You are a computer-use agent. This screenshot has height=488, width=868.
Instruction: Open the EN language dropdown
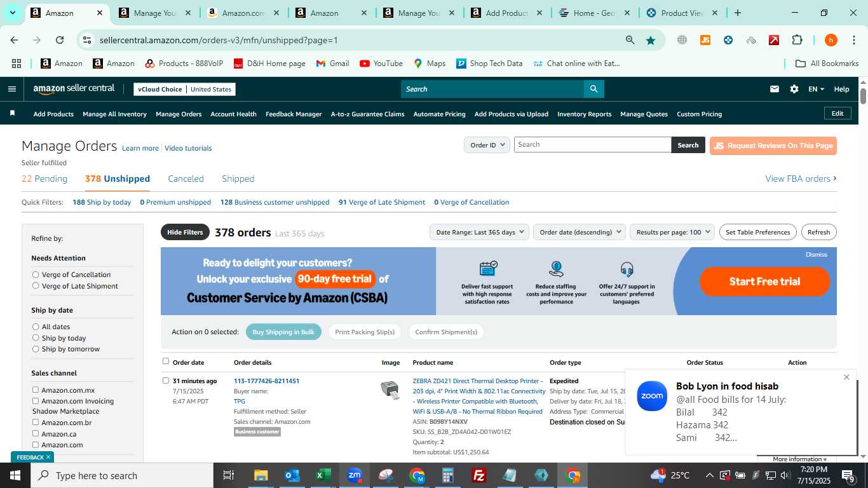(816, 89)
